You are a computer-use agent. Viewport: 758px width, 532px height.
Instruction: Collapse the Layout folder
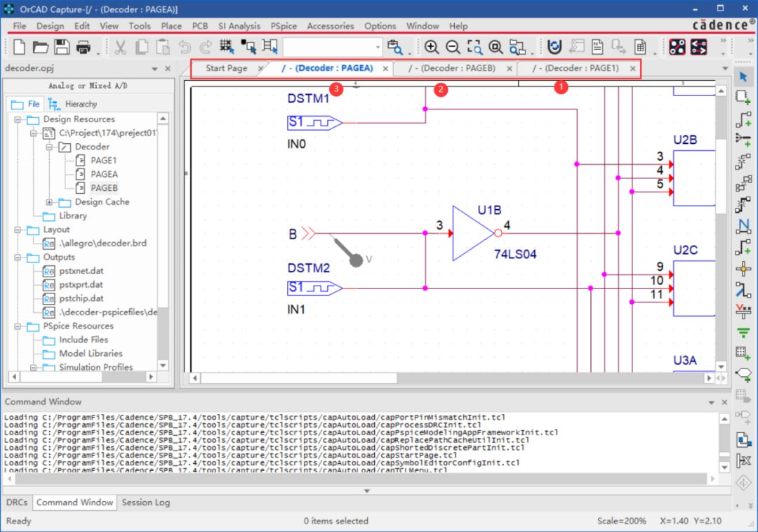coord(18,230)
